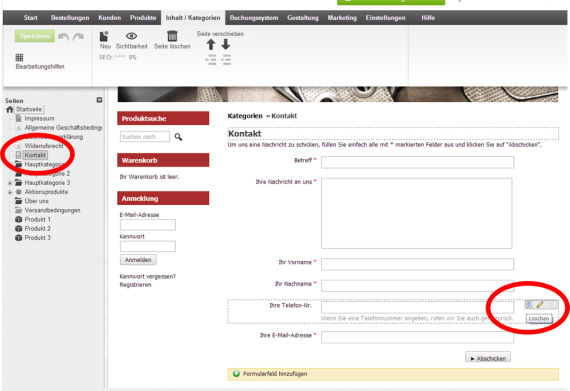570x391 pixels.
Task: Click the Warenkorb box header
Action: [163, 160]
